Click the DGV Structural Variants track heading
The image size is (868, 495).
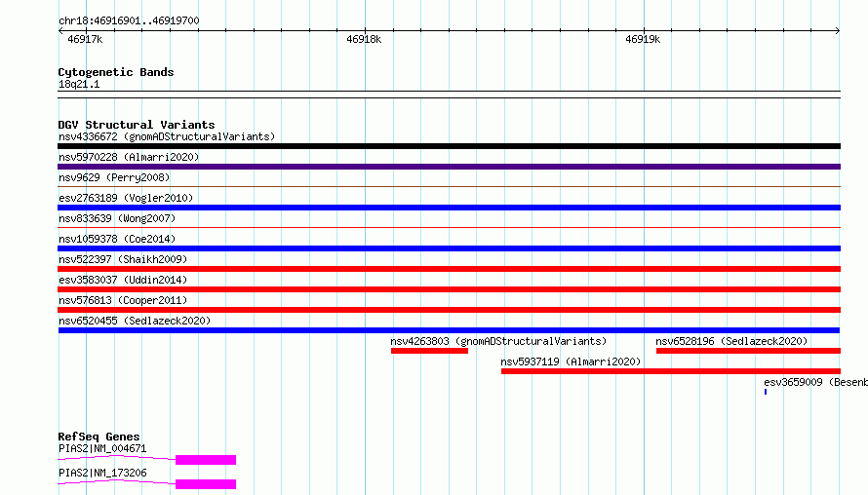click(137, 125)
